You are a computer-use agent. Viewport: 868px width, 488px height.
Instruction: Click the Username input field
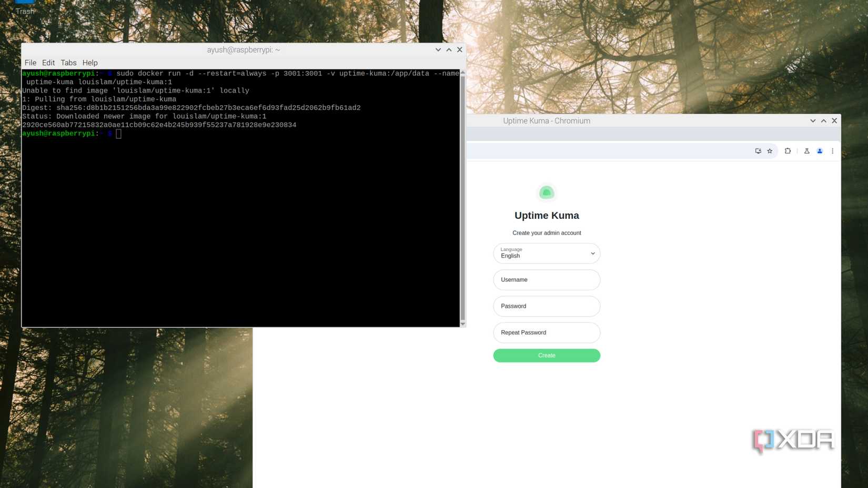click(x=547, y=280)
